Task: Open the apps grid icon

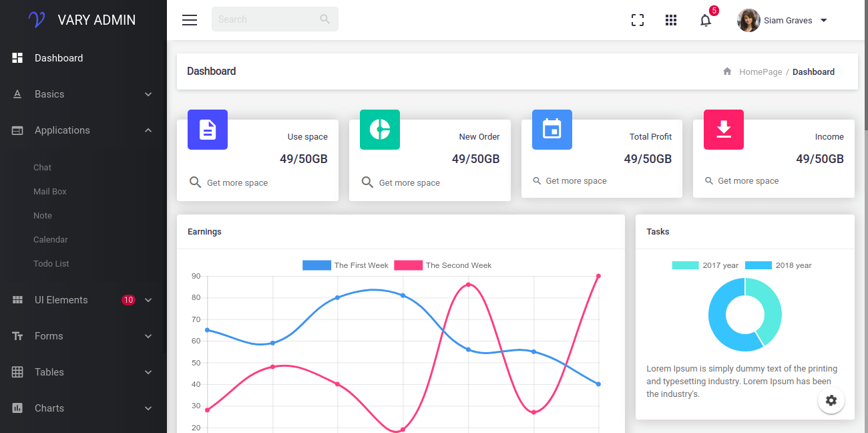Action: [x=671, y=20]
